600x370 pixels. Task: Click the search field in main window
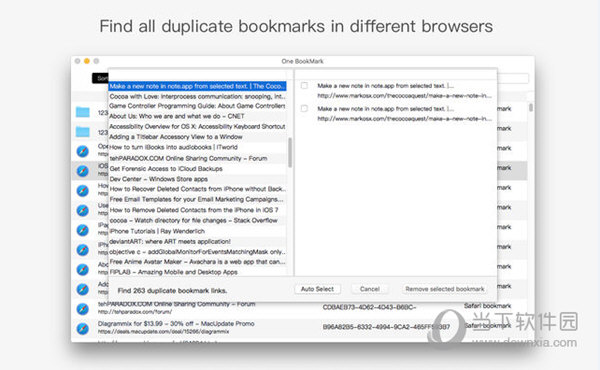[513, 79]
